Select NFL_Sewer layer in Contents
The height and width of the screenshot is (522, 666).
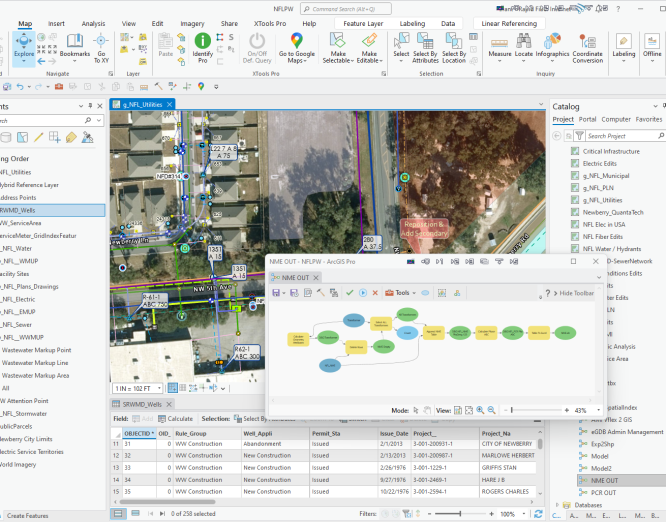[x=16, y=324]
